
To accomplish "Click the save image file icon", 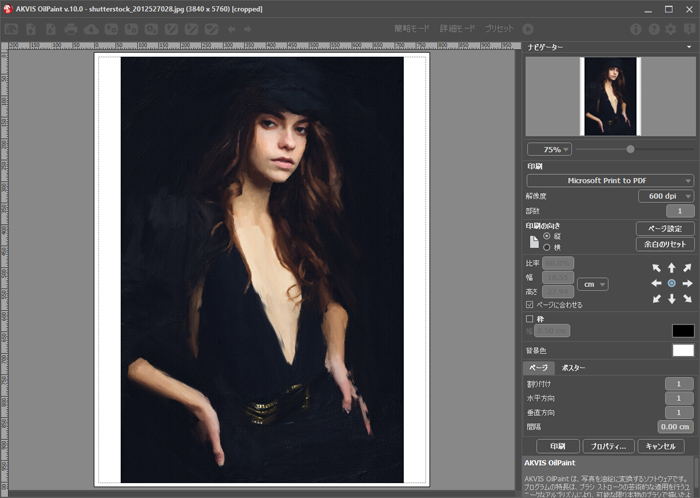I will pos(51,29).
